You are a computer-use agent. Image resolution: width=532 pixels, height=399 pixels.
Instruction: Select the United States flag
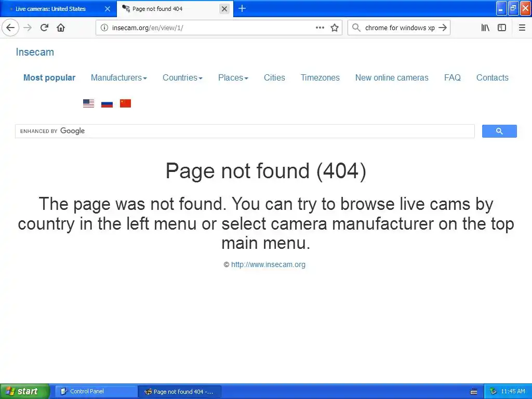click(88, 103)
